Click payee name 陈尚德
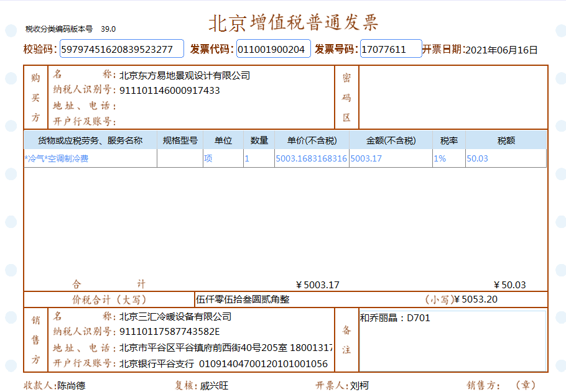Image resolution: width=566 pixels, height=392 pixels. [x=72, y=386]
